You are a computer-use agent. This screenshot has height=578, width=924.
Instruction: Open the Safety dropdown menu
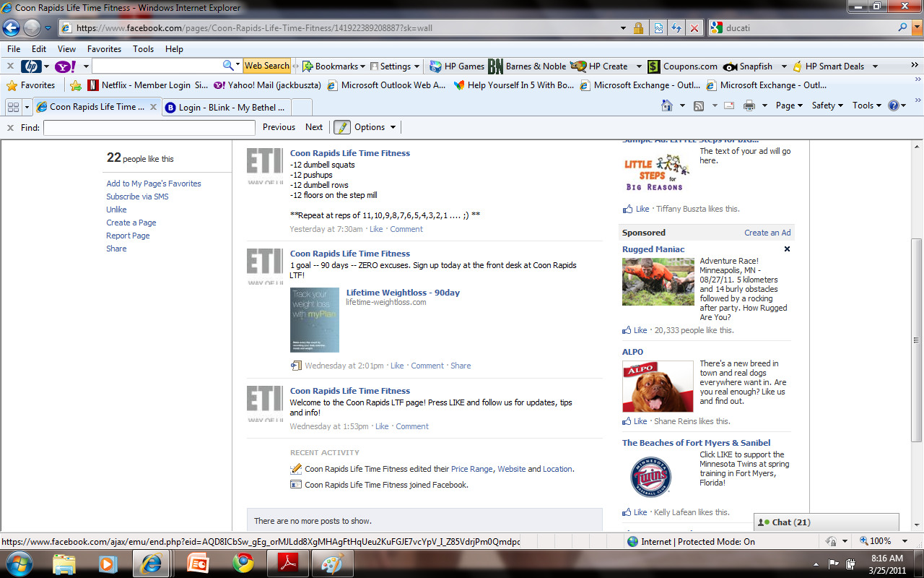[828, 105]
